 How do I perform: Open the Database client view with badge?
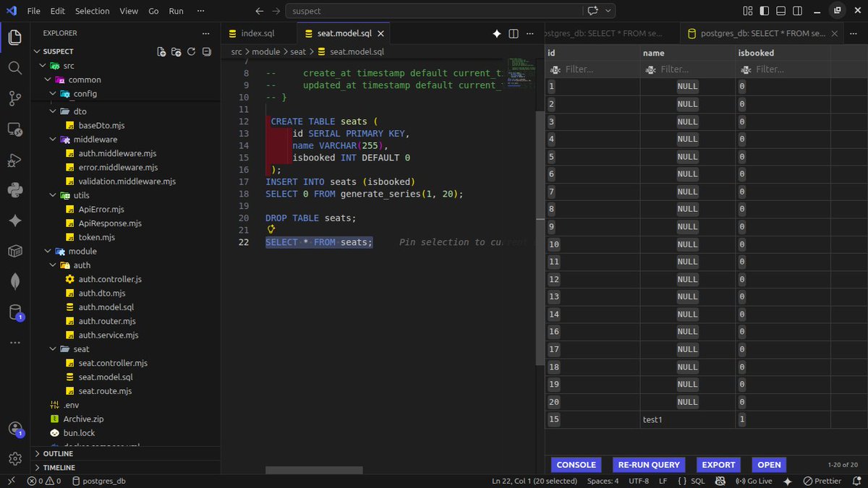pyautogui.click(x=15, y=312)
